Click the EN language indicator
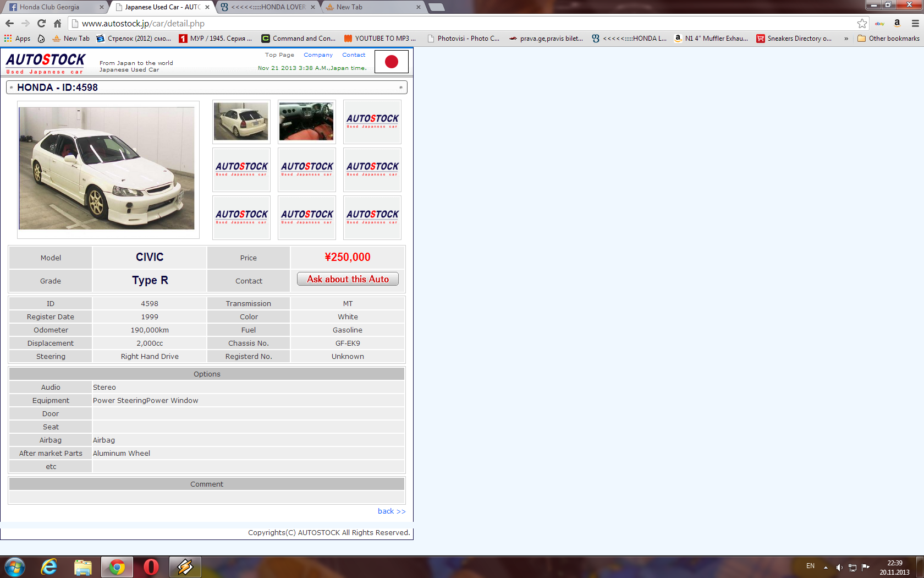 coord(810,566)
